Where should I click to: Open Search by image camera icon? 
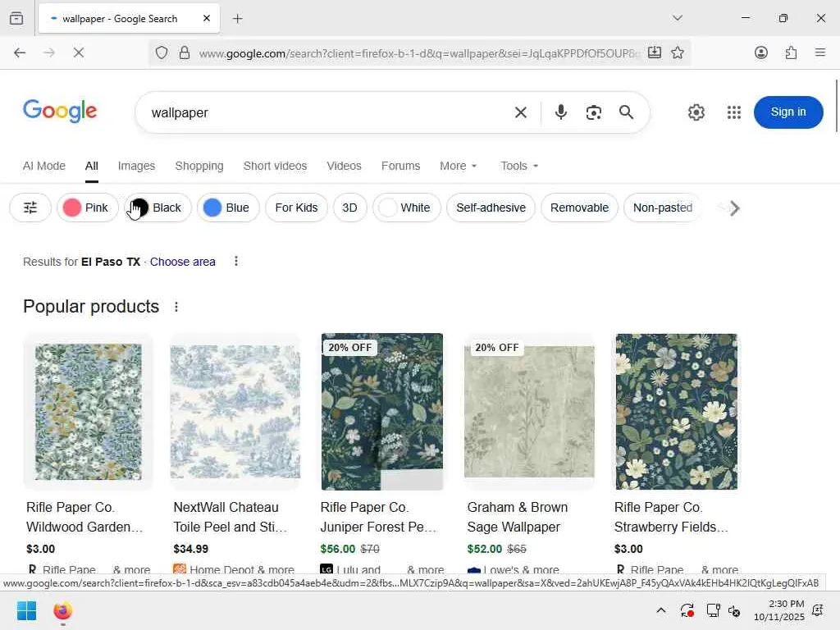coord(594,112)
